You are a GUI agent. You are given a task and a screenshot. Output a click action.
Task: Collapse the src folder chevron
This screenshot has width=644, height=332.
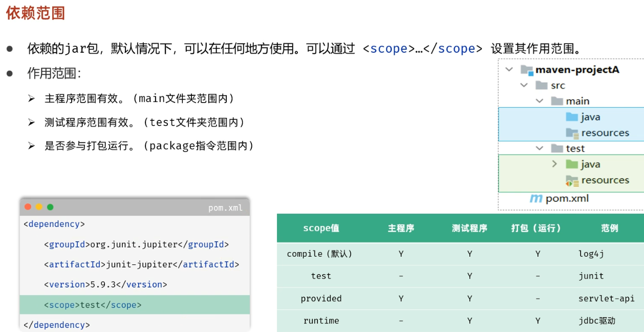tap(523, 86)
